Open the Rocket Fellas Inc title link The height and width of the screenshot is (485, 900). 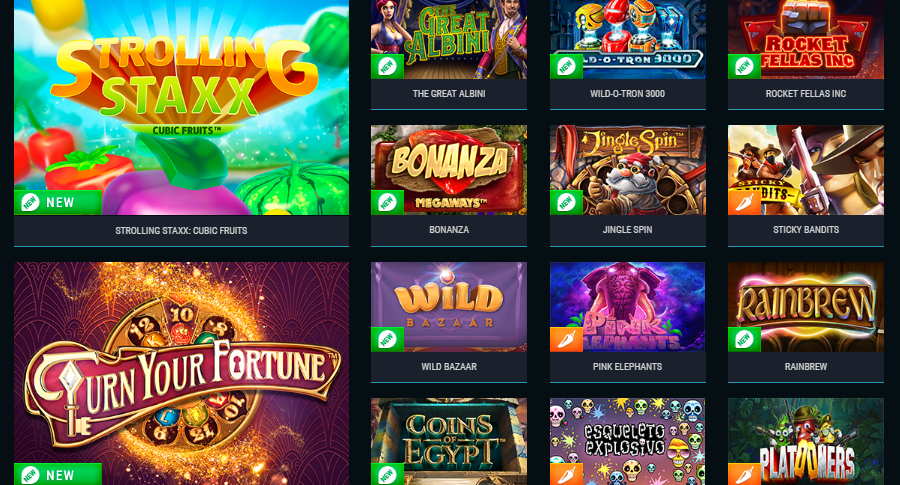(x=806, y=94)
